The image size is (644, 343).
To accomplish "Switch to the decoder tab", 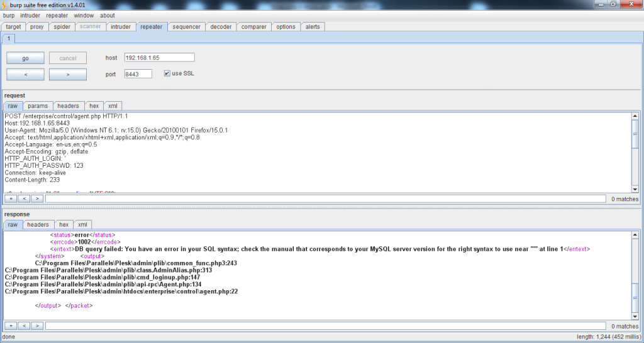I will [x=221, y=26].
